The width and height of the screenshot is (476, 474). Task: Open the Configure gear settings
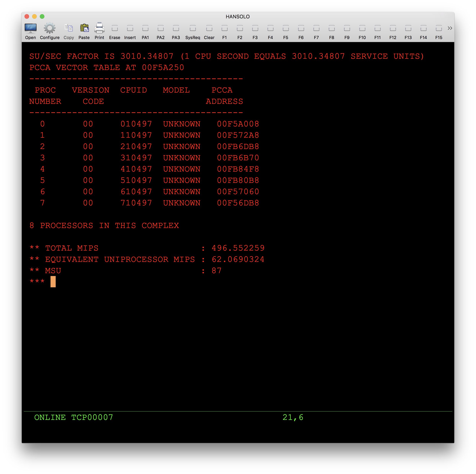click(x=50, y=28)
